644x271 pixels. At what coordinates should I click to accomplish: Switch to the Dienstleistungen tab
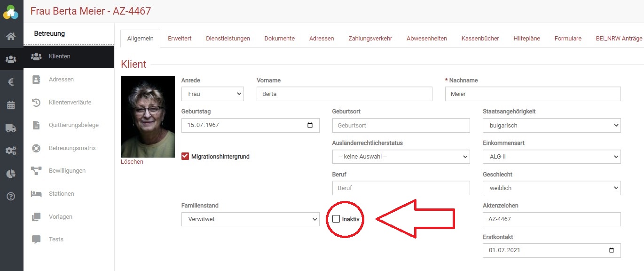(228, 39)
